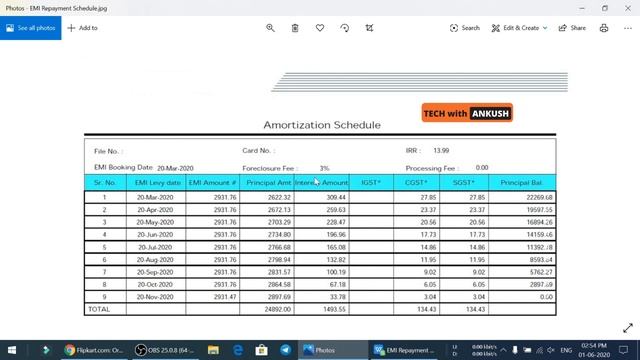
Task: Enter full screen with the diagonal arrows icon
Action: coord(628,328)
